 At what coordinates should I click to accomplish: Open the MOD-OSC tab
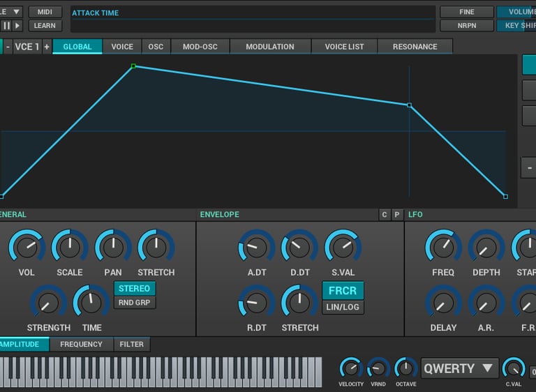click(x=200, y=47)
